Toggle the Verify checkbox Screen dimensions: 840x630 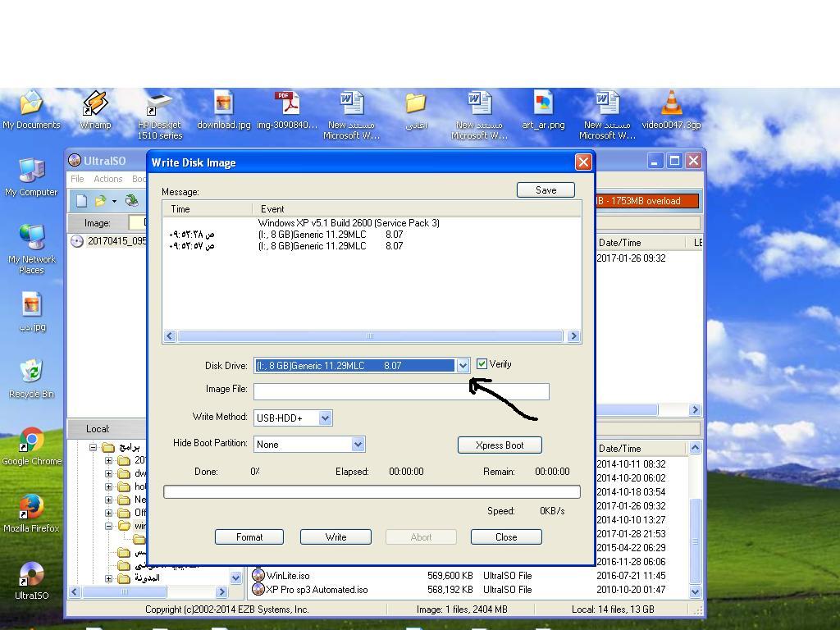coord(482,364)
